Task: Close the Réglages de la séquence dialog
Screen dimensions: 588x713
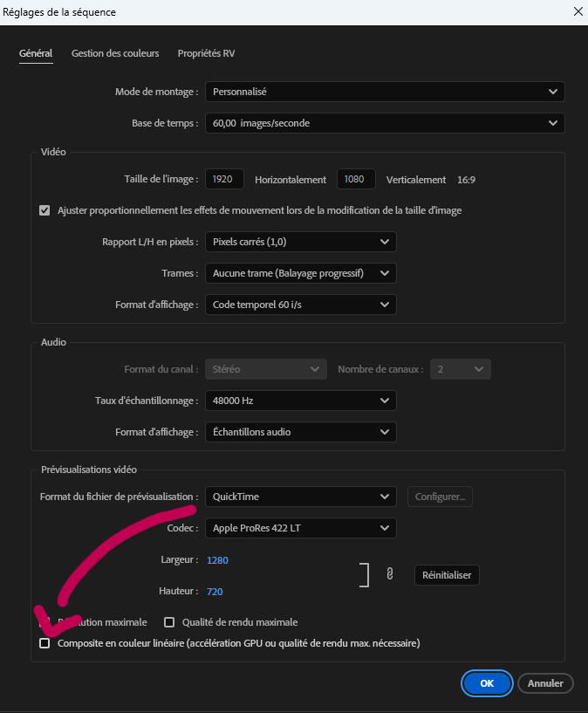Action: [x=578, y=11]
